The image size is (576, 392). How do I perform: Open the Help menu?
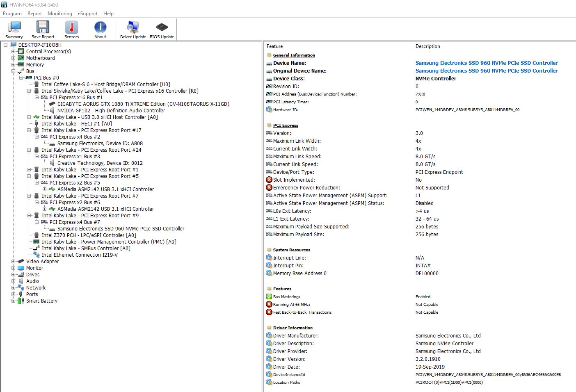pos(108,14)
